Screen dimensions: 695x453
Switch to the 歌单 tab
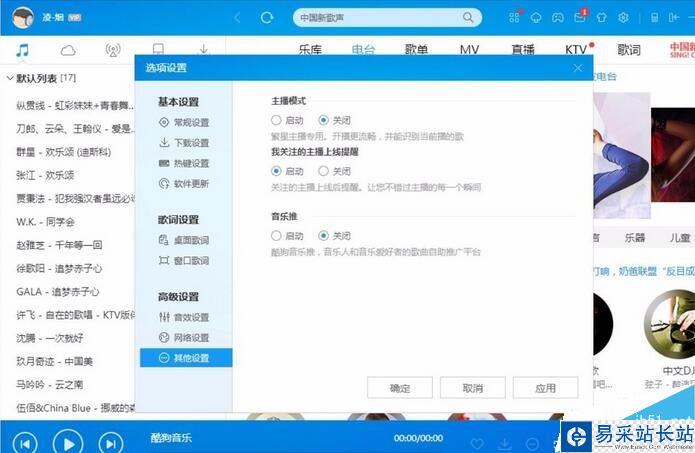[x=416, y=50]
